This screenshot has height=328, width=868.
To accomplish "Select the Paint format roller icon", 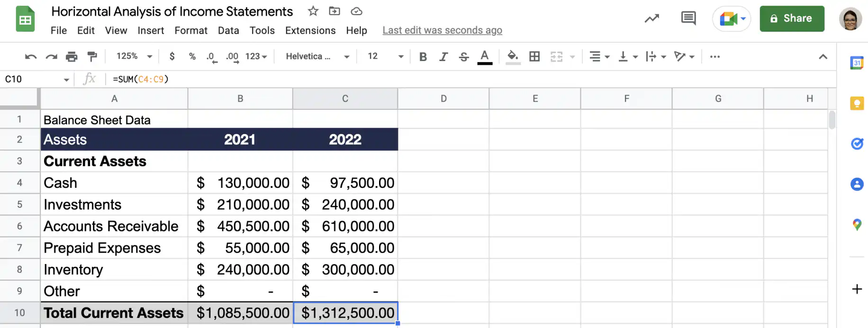I will click(92, 57).
